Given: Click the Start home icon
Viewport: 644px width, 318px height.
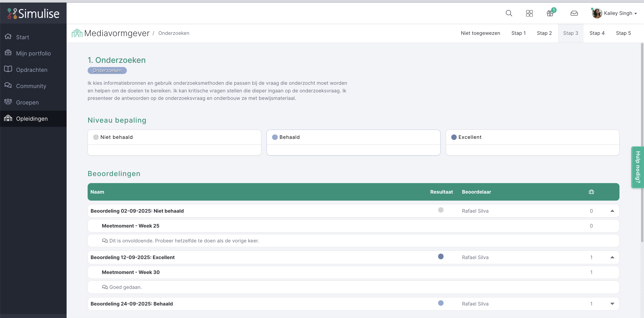Looking at the screenshot, I should [8, 37].
